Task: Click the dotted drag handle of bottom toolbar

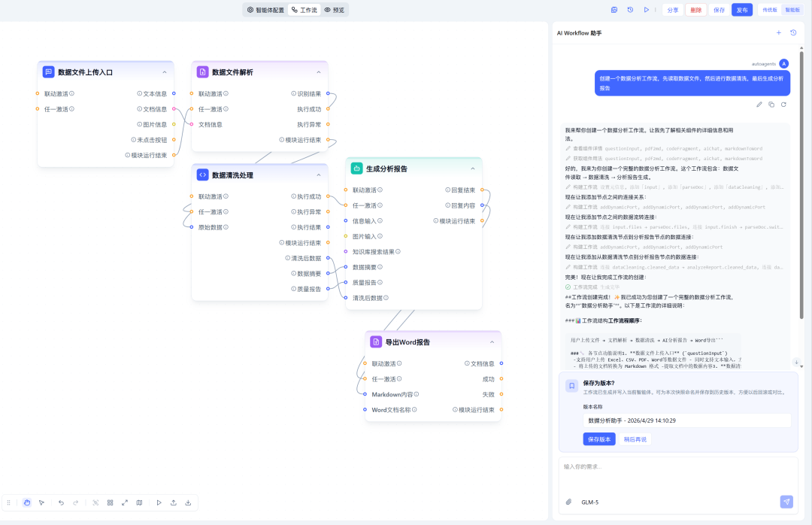Action: pos(8,502)
